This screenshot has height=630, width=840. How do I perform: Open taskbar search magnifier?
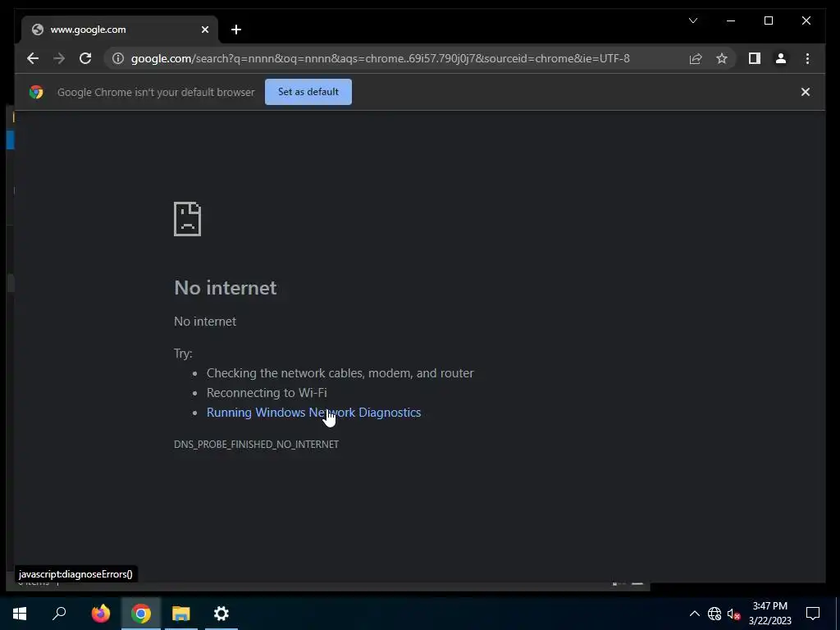point(59,614)
